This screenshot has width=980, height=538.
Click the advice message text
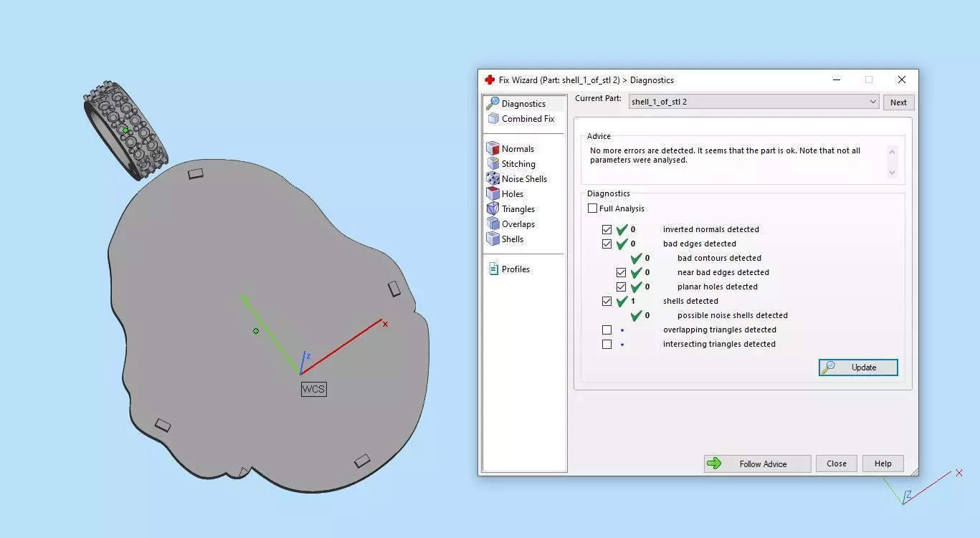(x=725, y=155)
